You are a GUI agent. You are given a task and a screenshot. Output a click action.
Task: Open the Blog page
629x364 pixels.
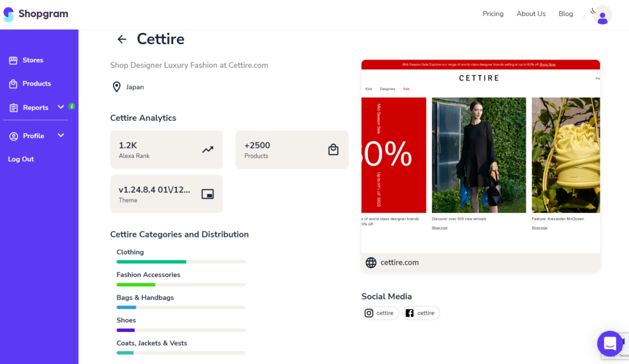566,14
